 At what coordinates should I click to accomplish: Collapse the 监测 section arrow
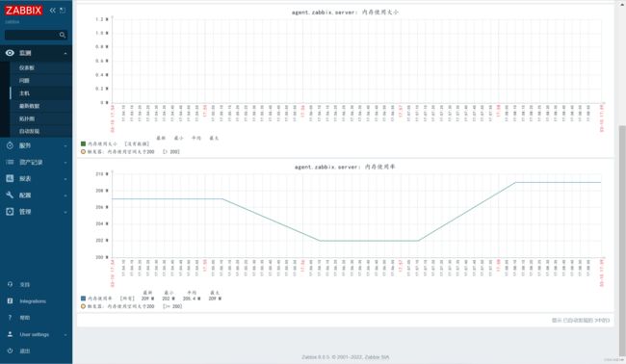(65, 53)
